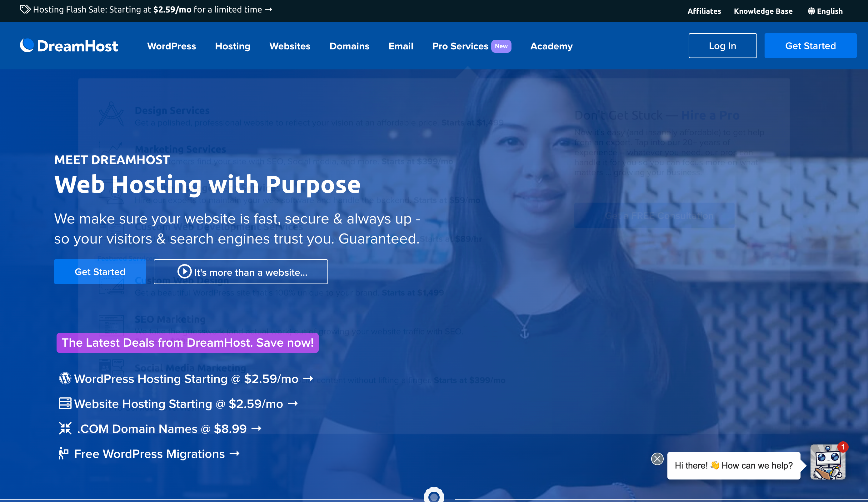Open the chat robot avatar

coord(828,462)
